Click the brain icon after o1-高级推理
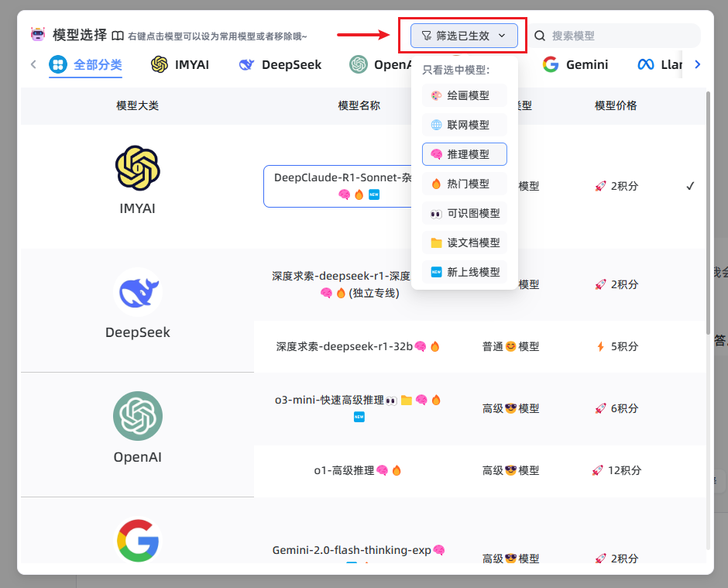The width and height of the screenshot is (728, 588). 382,470
